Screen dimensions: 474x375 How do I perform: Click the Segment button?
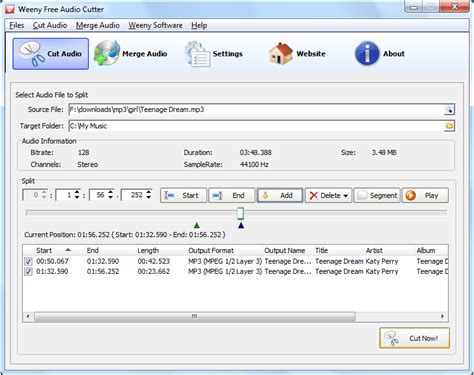click(377, 195)
